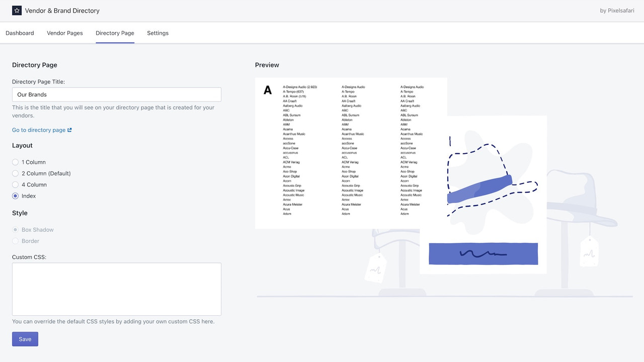
Task: Select the 1 Column layout option
Action: pos(15,162)
